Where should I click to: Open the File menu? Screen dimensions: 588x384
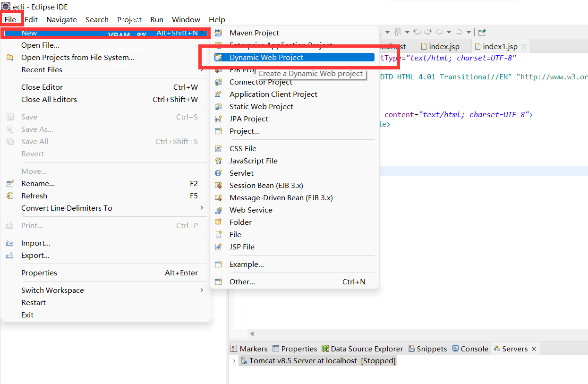click(x=10, y=19)
